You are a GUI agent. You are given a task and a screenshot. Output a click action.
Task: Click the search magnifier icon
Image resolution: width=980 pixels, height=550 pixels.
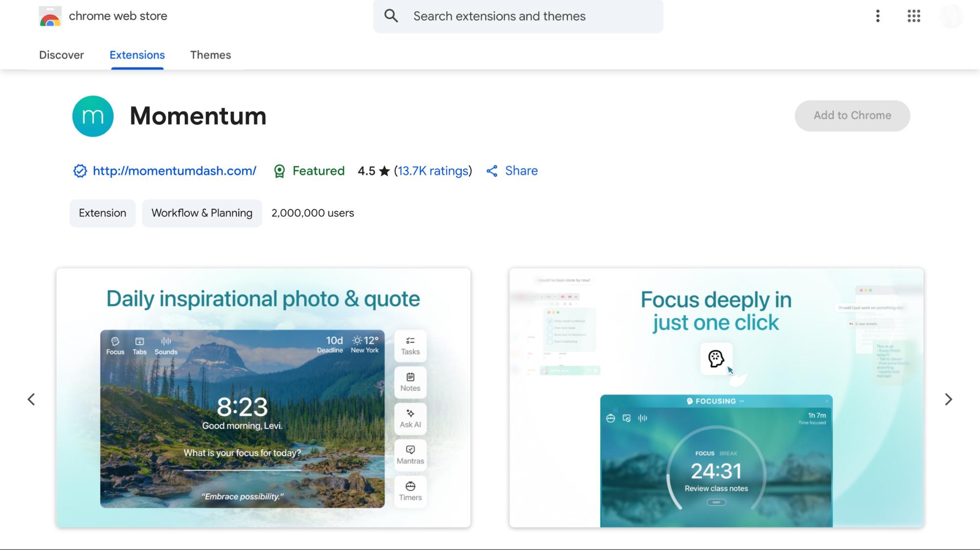coord(391,16)
